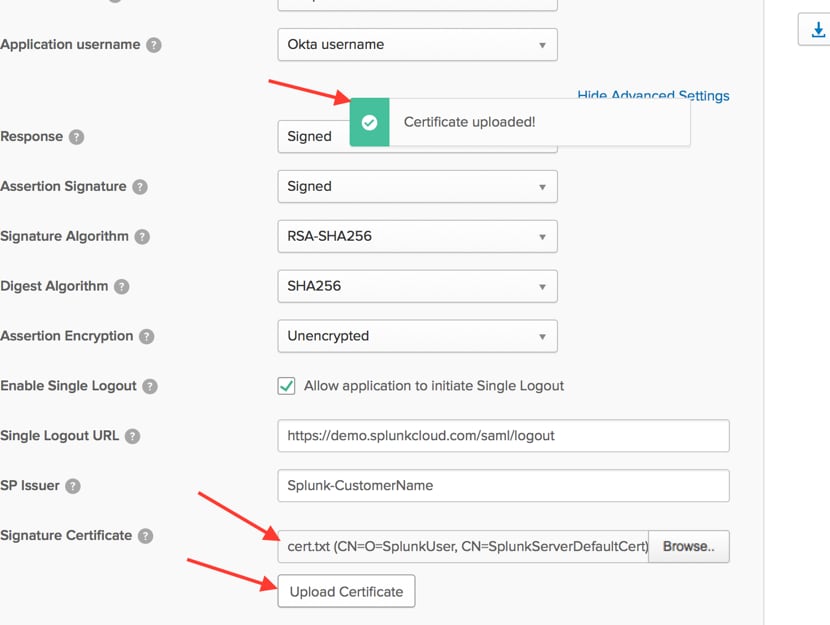Click the Single Logout URL input field
This screenshot has width=830, height=625.
[502, 436]
